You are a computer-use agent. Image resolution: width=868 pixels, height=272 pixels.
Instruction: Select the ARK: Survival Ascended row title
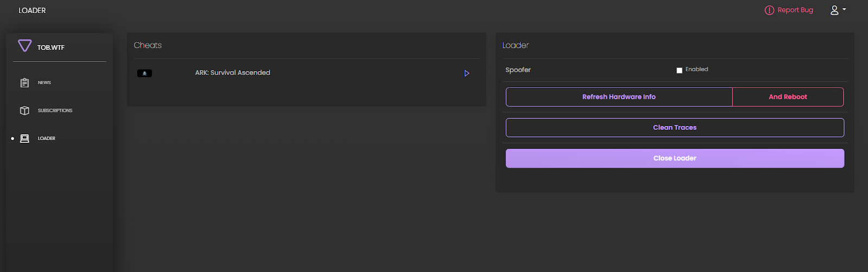pyautogui.click(x=233, y=73)
